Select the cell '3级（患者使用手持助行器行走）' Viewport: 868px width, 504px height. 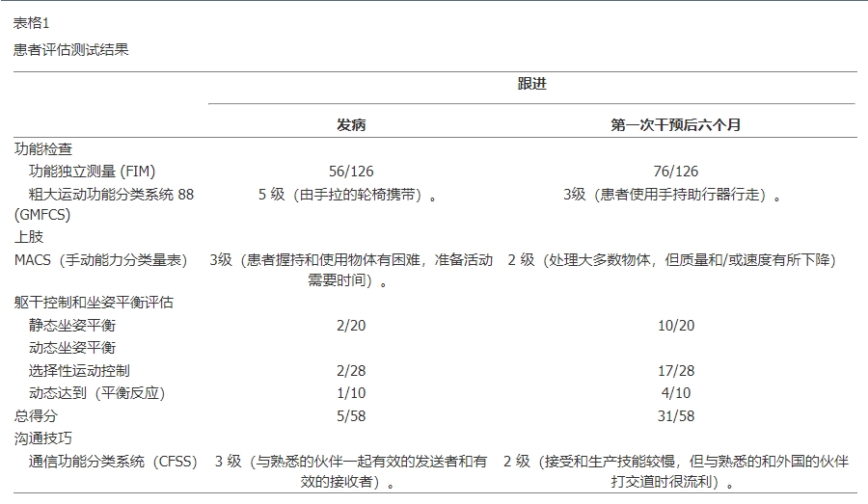[672, 195]
